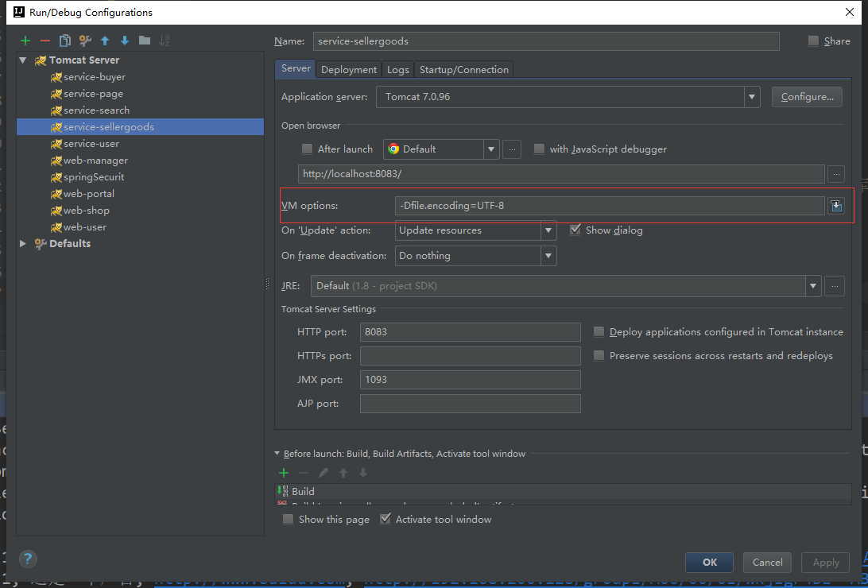Browse for startup URL options

click(836, 174)
